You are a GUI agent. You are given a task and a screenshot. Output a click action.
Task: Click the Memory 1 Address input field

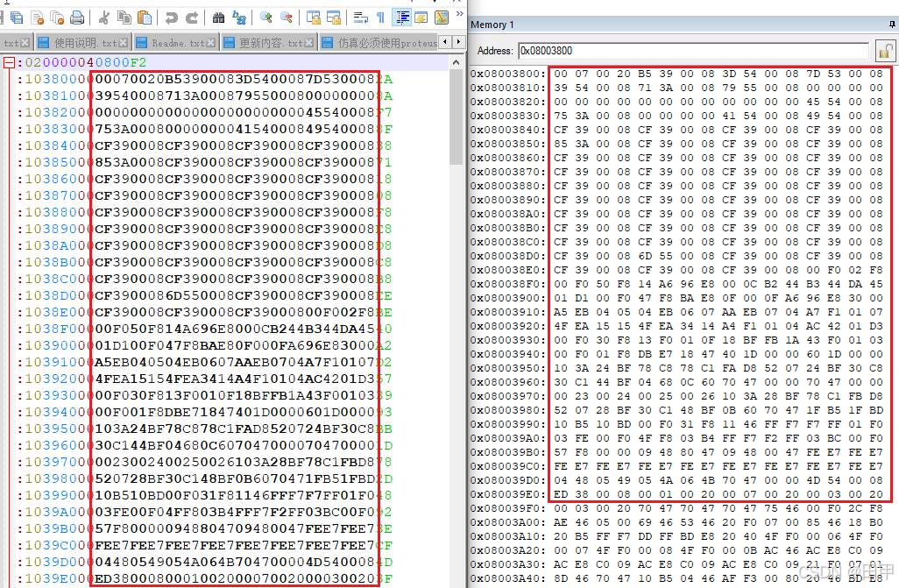[693, 51]
